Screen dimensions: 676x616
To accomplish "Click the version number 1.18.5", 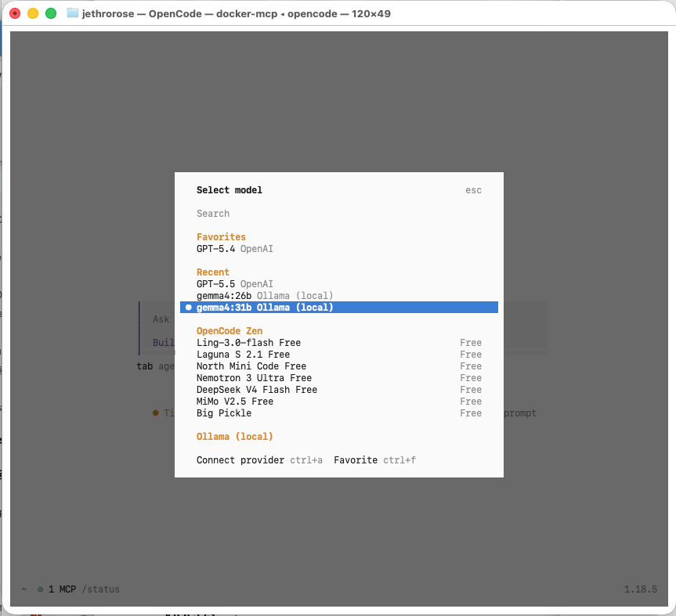I will point(641,589).
